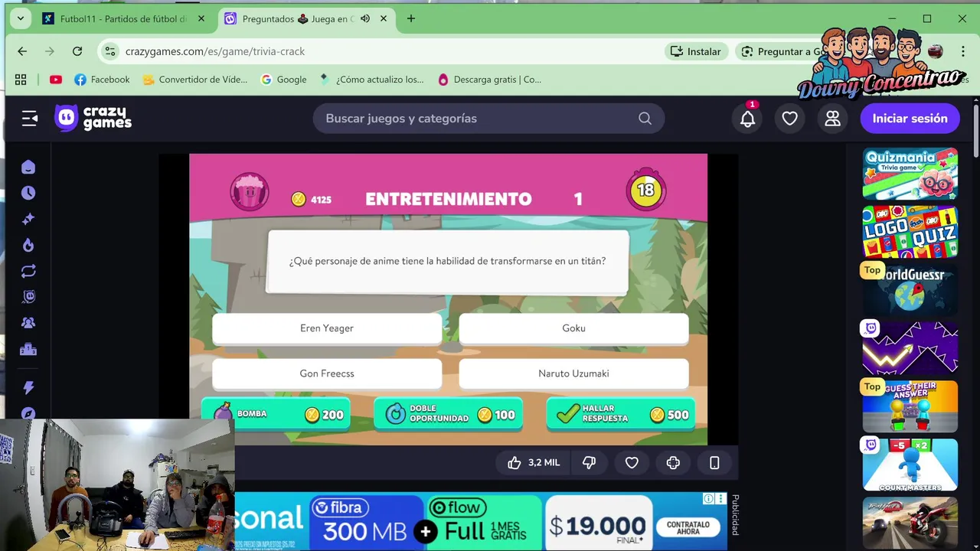Open site information icon in address bar

[x=110, y=51]
